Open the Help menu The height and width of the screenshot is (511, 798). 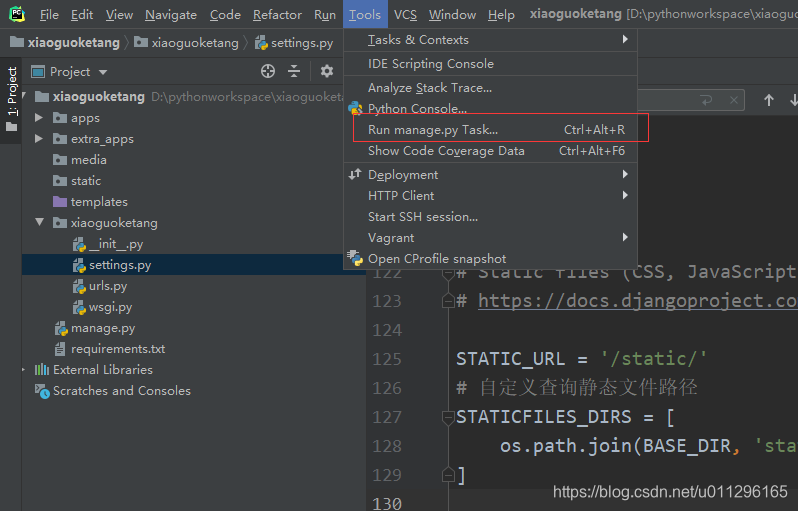coord(501,15)
